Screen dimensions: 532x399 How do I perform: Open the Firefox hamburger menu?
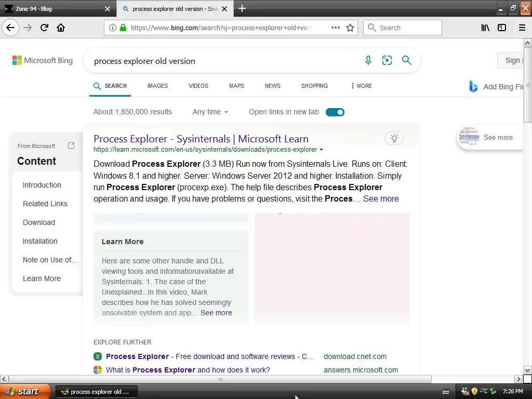(522, 28)
